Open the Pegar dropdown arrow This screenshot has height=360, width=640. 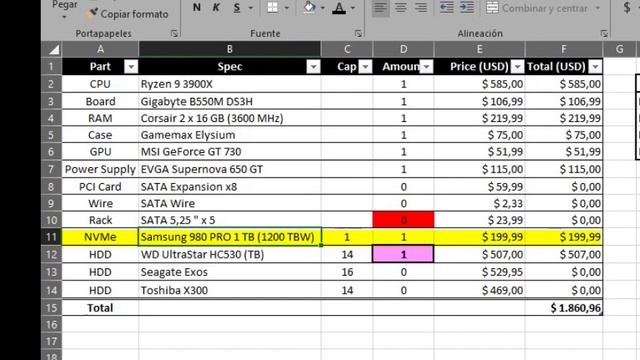point(64,18)
